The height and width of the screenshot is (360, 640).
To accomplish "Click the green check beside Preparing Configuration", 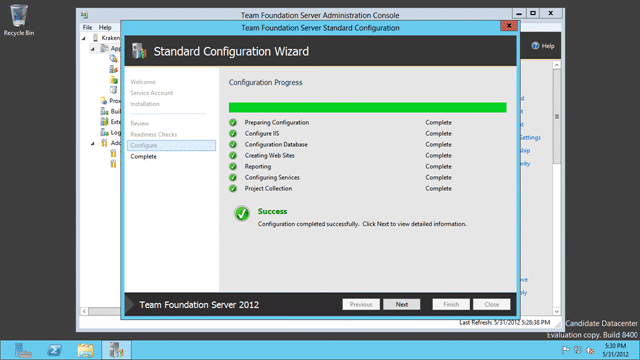I will [233, 122].
